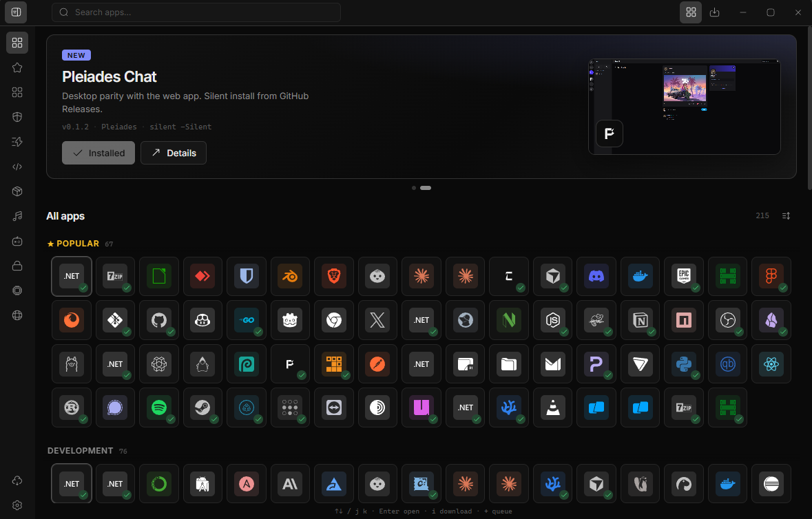Image resolution: width=812 pixels, height=519 pixels.
Task: Open the Google Chrome tile
Action: point(334,320)
